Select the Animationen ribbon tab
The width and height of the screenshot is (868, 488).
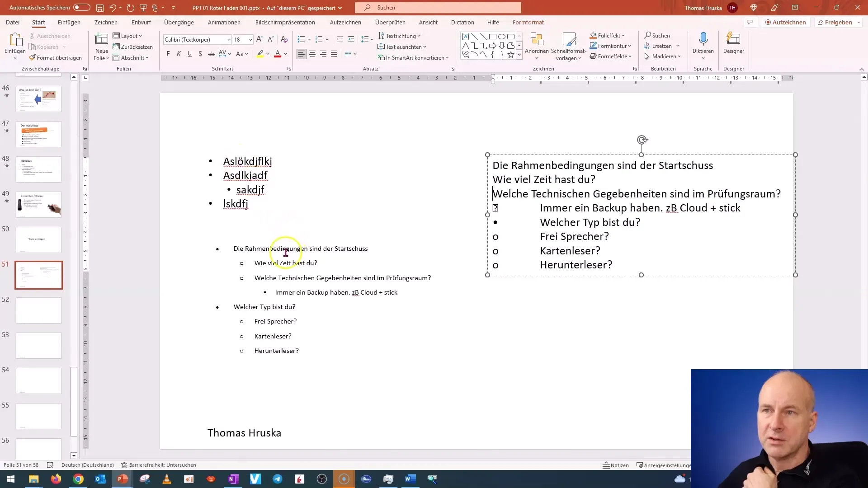pyautogui.click(x=224, y=22)
